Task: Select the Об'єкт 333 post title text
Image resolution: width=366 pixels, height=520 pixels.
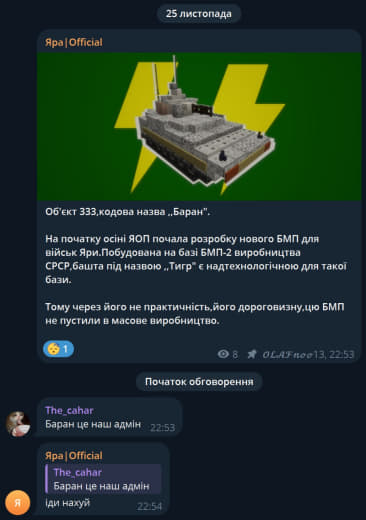Action: (128, 212)
